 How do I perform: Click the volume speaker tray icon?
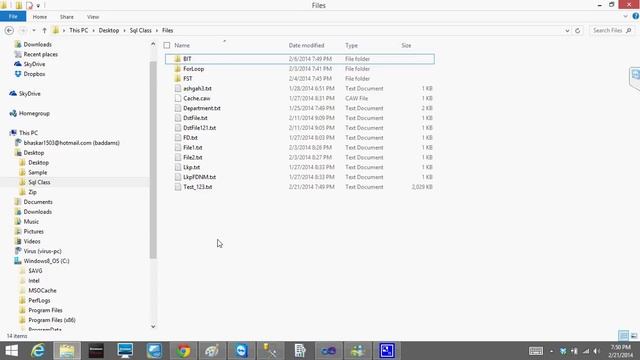597,351
